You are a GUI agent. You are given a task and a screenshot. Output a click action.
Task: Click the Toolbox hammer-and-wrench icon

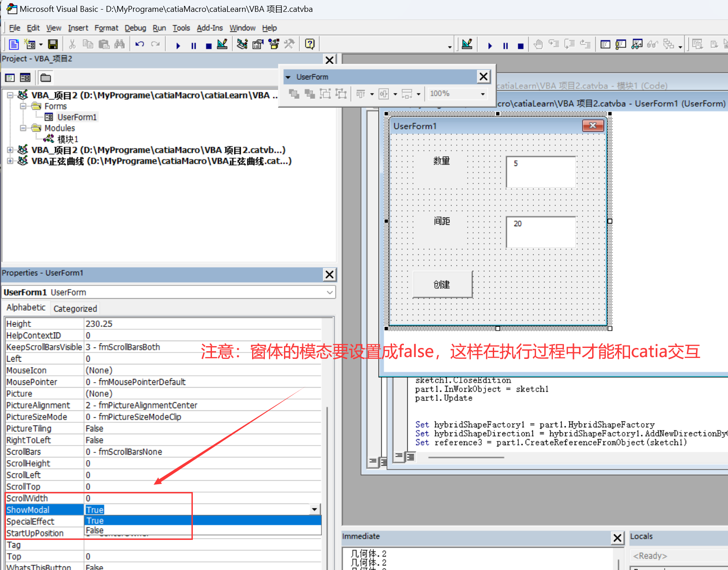click(289, 44)
